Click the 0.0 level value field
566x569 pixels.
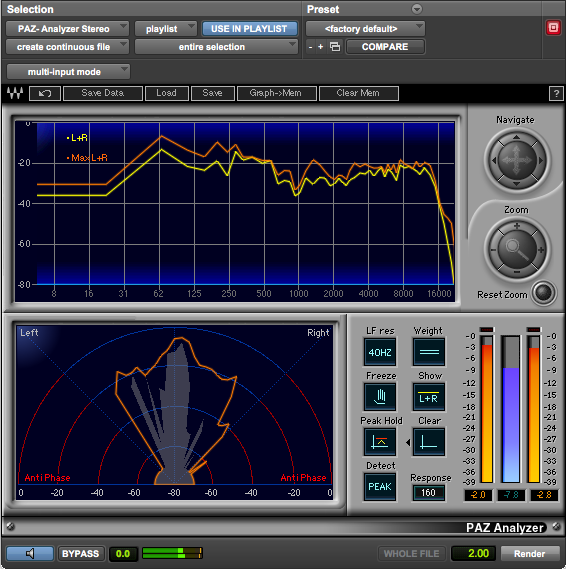(x=123, y=554)
